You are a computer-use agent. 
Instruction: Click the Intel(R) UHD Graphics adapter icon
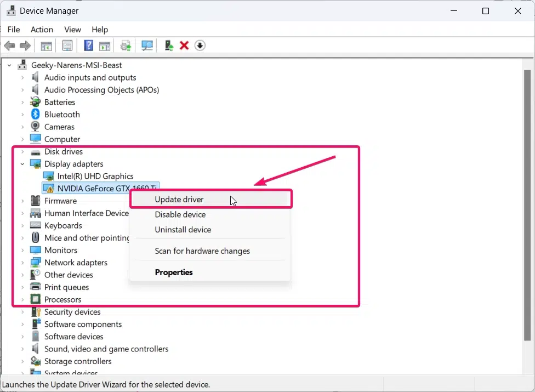[48, 176]
